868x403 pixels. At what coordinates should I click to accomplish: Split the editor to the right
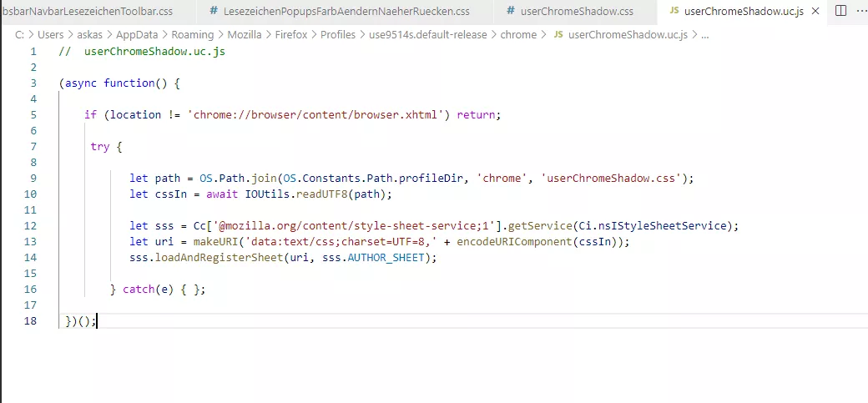[840, 11]
